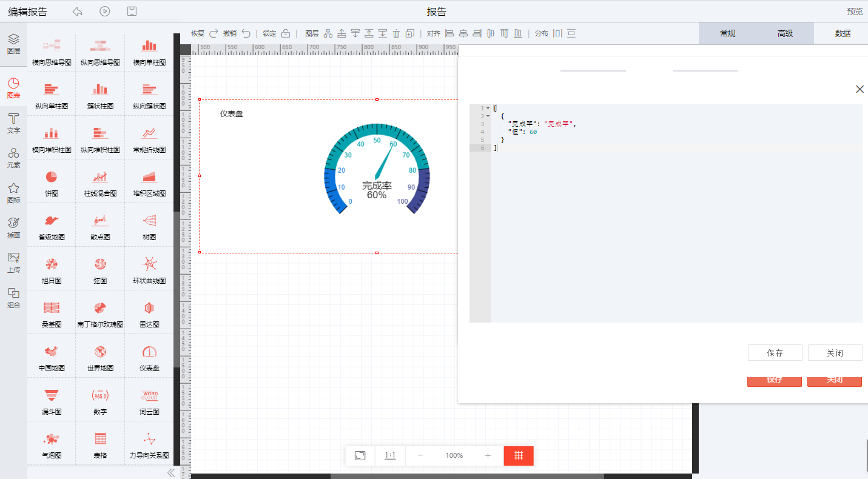Image resolution: width=868 pixels, height=479 pixels.
Task: Click the save disk icon in the header
Action: pyautogui.click(x=132, y=12)
